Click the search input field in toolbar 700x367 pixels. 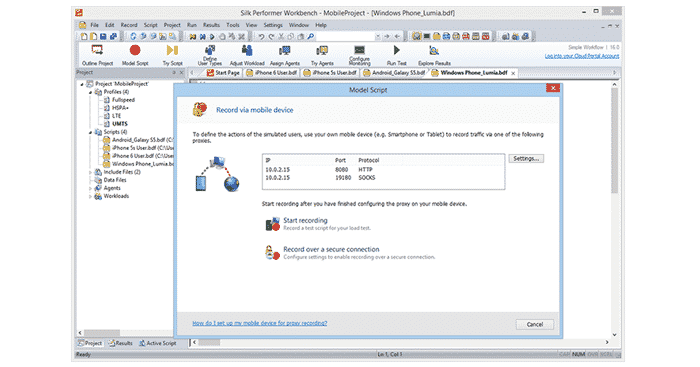coord(346,37)
